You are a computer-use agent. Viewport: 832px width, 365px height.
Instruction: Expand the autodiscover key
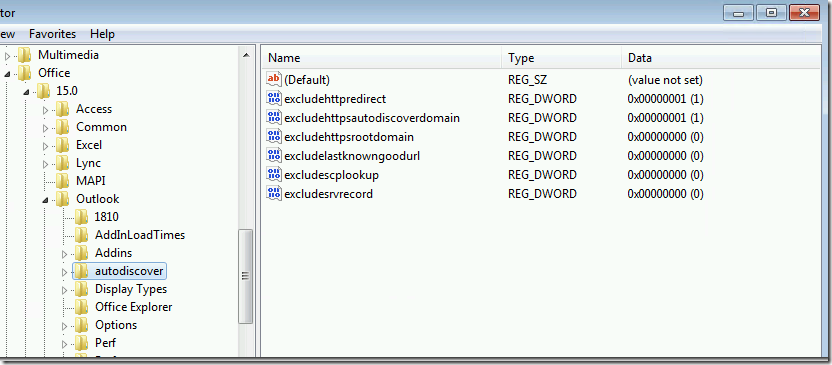coord(64,272)
